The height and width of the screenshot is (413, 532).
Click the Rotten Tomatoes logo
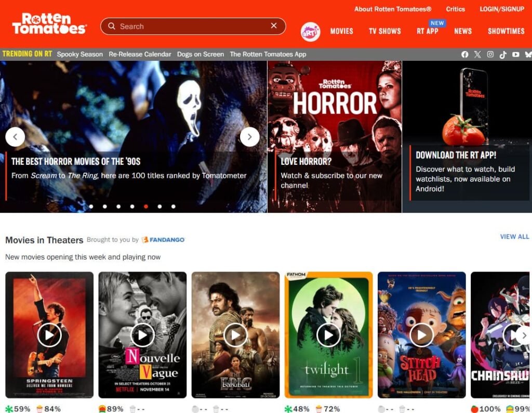(x=49, y=24)
